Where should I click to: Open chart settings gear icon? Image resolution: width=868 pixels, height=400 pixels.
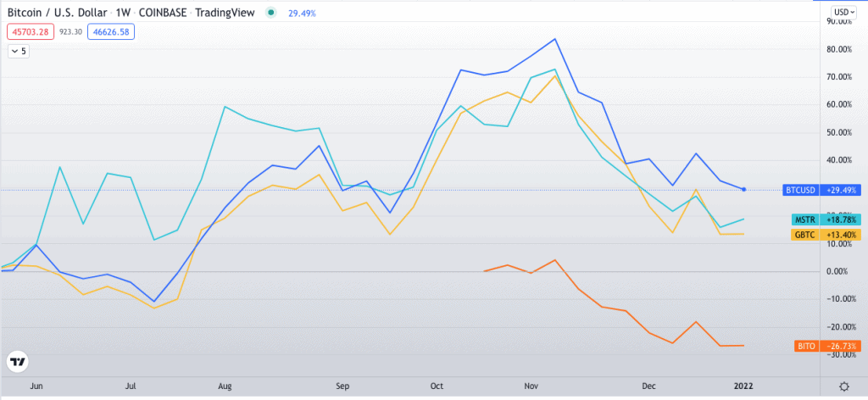pos(843,386)
